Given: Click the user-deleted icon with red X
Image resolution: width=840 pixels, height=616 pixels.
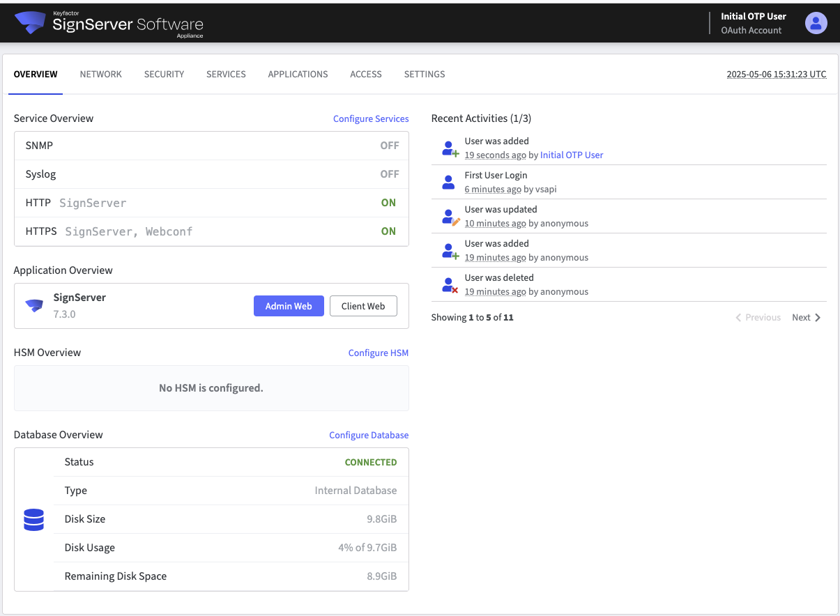Looking at the screenshot, I should (450, 285).
